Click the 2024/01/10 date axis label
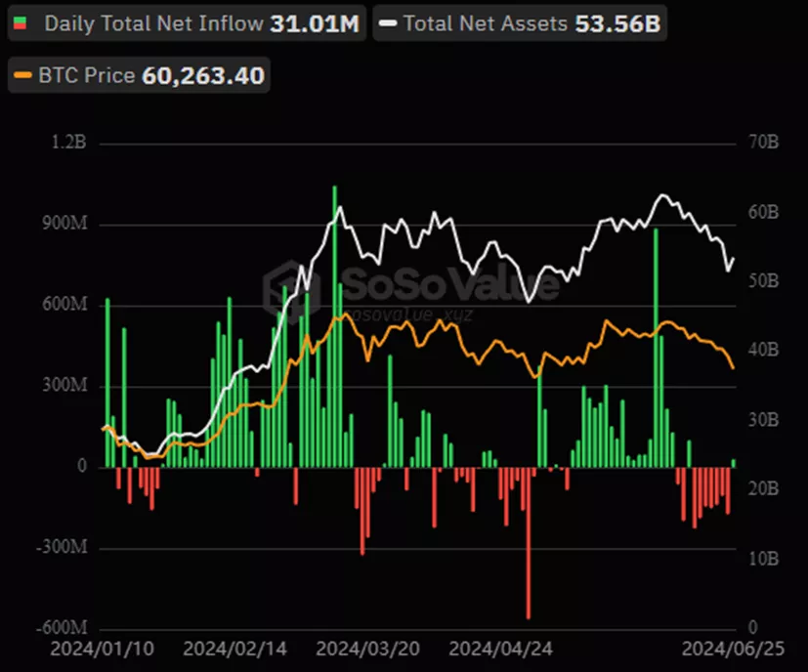The image size is (808, 672). coord(91,649)
